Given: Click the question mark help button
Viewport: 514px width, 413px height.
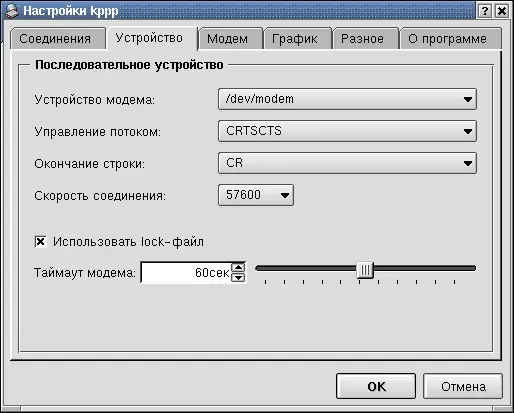Looking at the screenshot, I should point(485,11).
